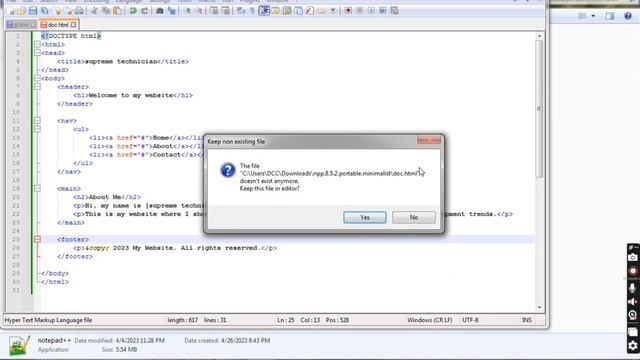This screenshot has width=640, height=360.
Task: Toggle synchronize vertical scrolling icon
Action: point(214,11)
